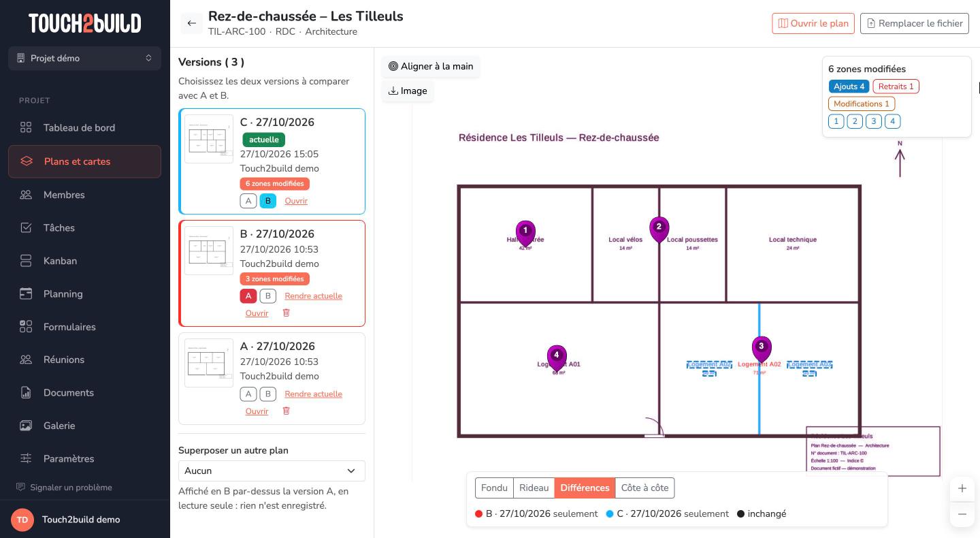This screenshot has width=980, height=538.
Task: Toggle B selection on version C
Action: pos(268,201)
